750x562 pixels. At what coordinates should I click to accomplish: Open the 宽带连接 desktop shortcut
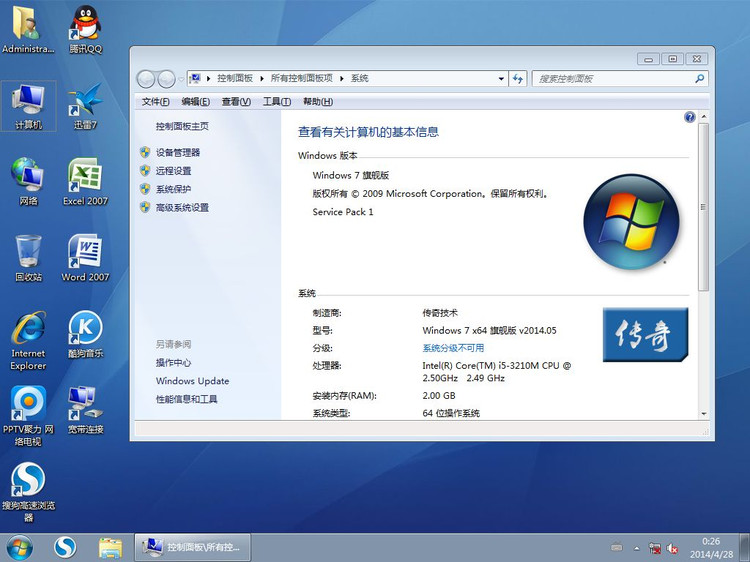[85, 410]
